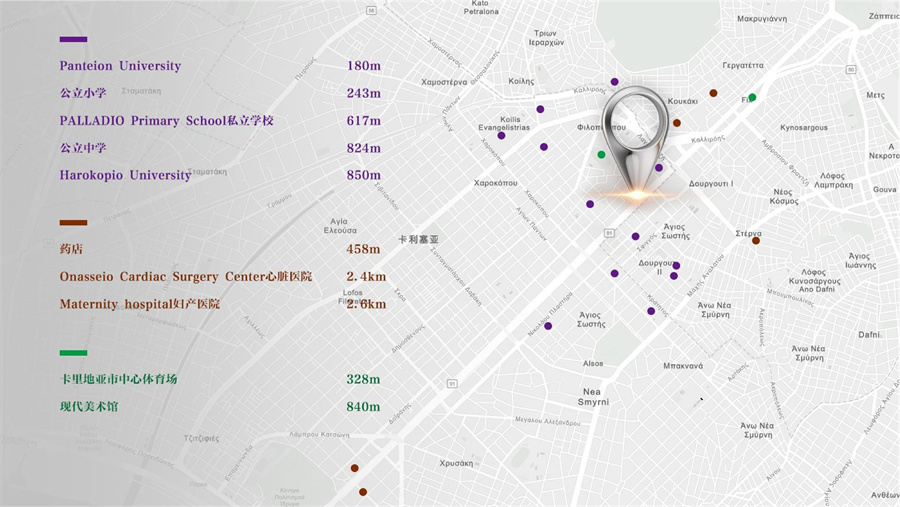The image size is (900, 507).
Task: Click the Δουργούτι I district label
Action: (x=711, y=184)
